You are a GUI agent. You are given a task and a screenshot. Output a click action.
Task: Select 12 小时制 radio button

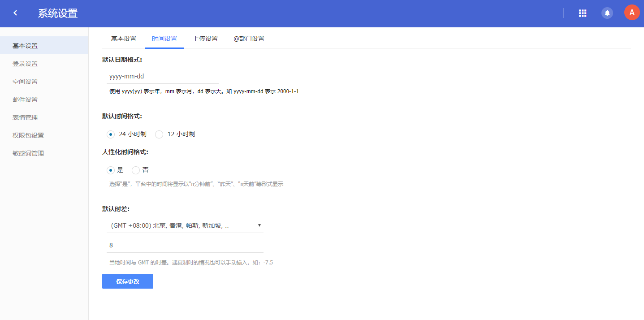[159, 134]
